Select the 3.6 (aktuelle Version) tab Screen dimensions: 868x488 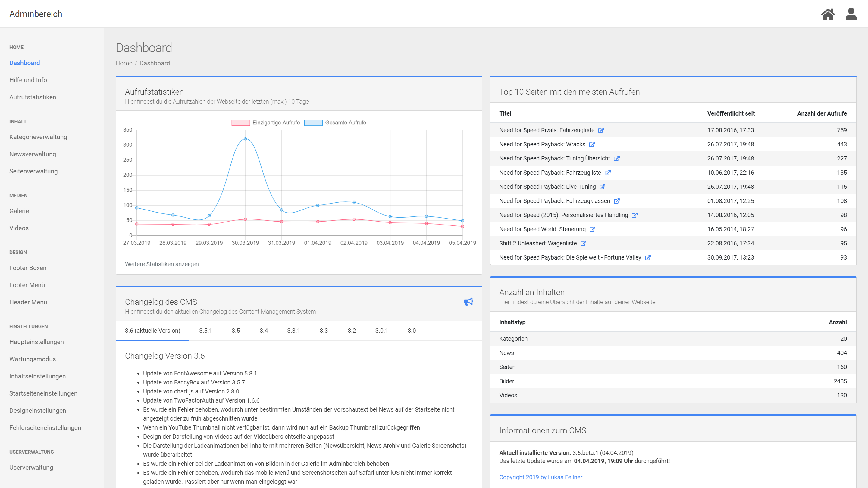point(152,331)
